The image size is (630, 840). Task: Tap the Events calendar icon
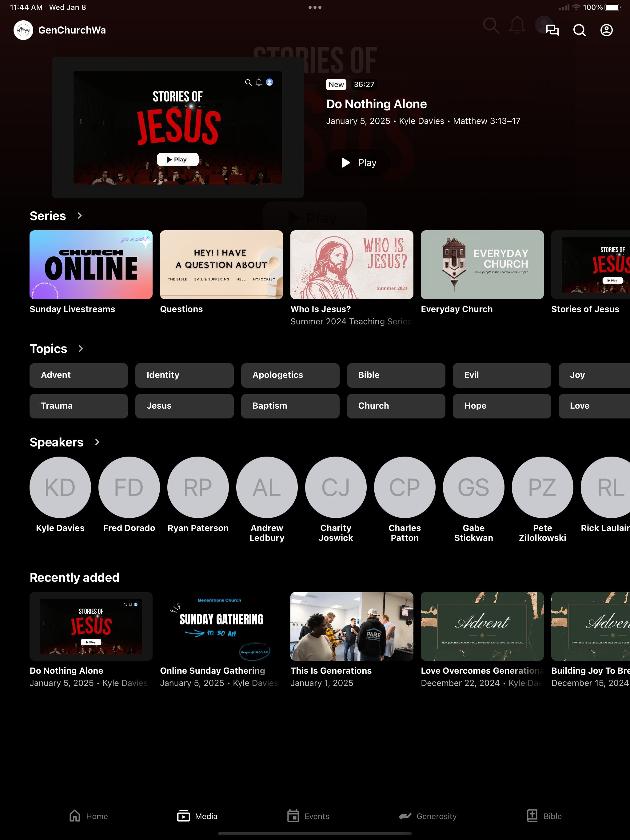point(293,816)
